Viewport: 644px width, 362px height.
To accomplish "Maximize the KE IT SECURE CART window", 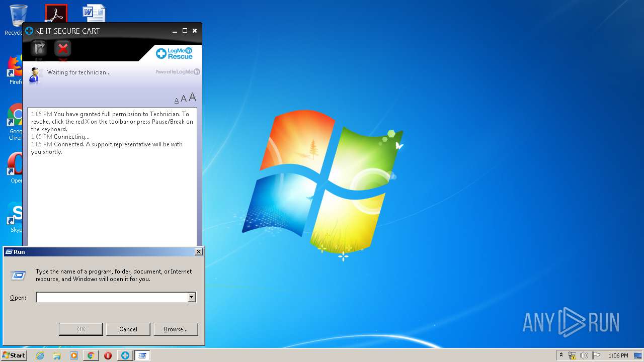I will point(185,31).
